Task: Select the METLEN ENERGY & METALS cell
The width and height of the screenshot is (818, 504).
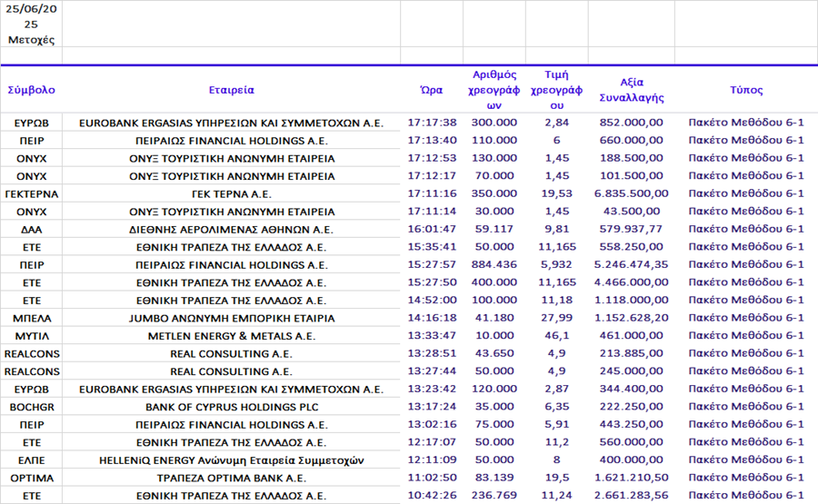Action: (231, 336)
